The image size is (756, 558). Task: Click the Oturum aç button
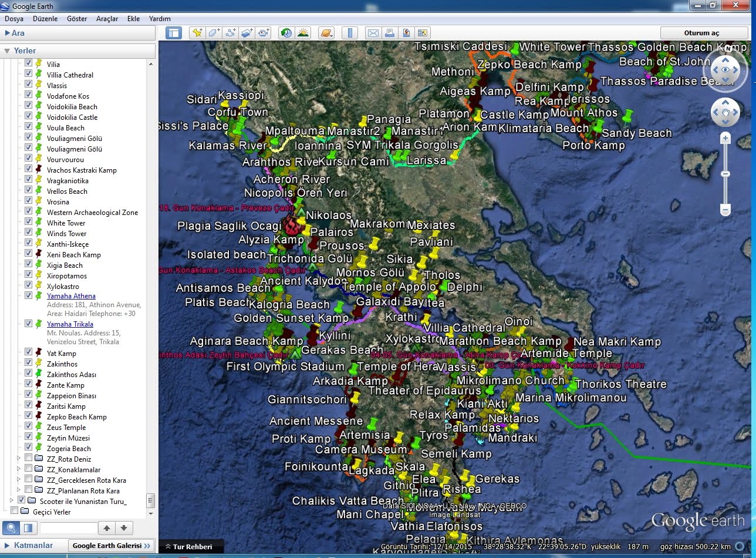tap(701, 33)
